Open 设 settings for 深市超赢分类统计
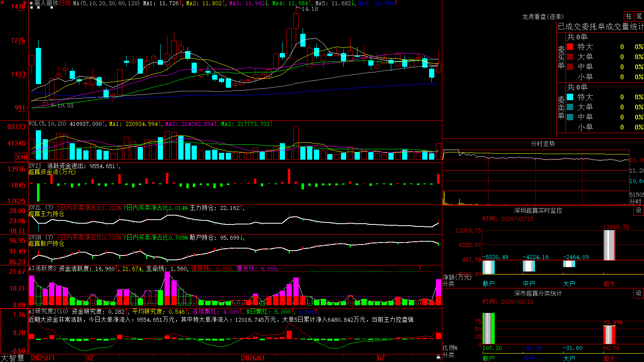Image resolution: width=644 pixels, height=362 pixels. coord(639,293)
